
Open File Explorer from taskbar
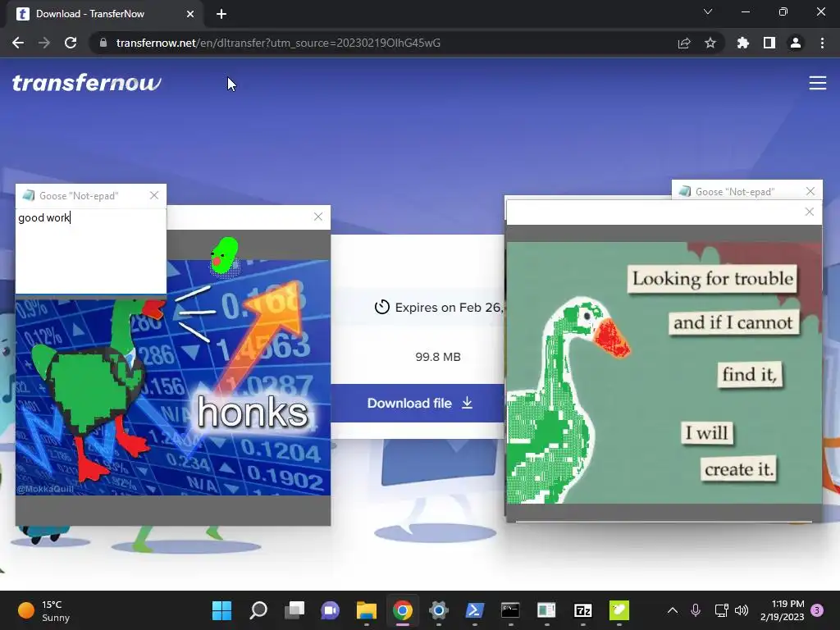click(x=367, y=610)
